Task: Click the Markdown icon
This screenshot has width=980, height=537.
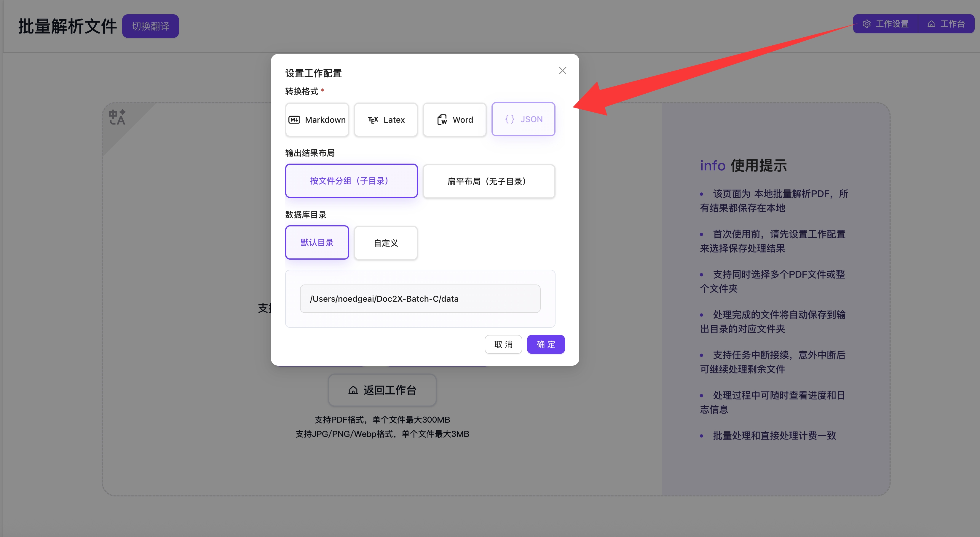Action: pyautogui.click(x=294, y=120)
